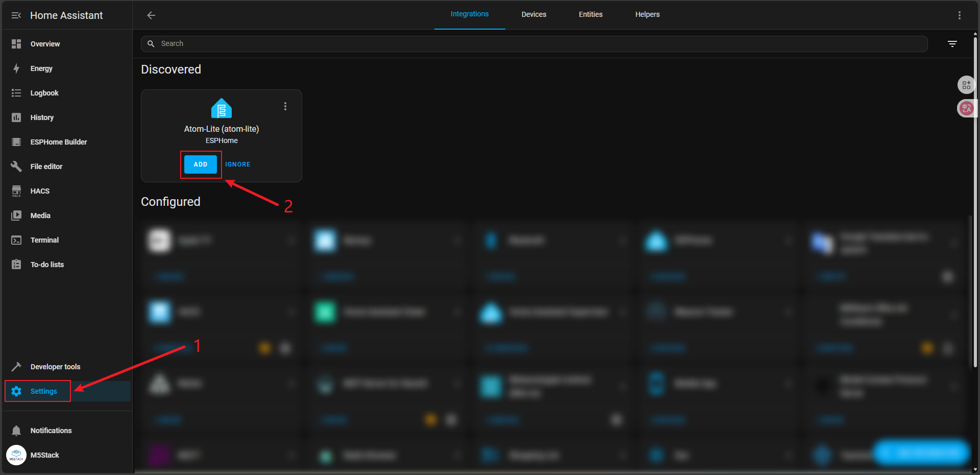980x475 pixels.
Task: Click the integrations Search field
Action: tap(534, 44)
